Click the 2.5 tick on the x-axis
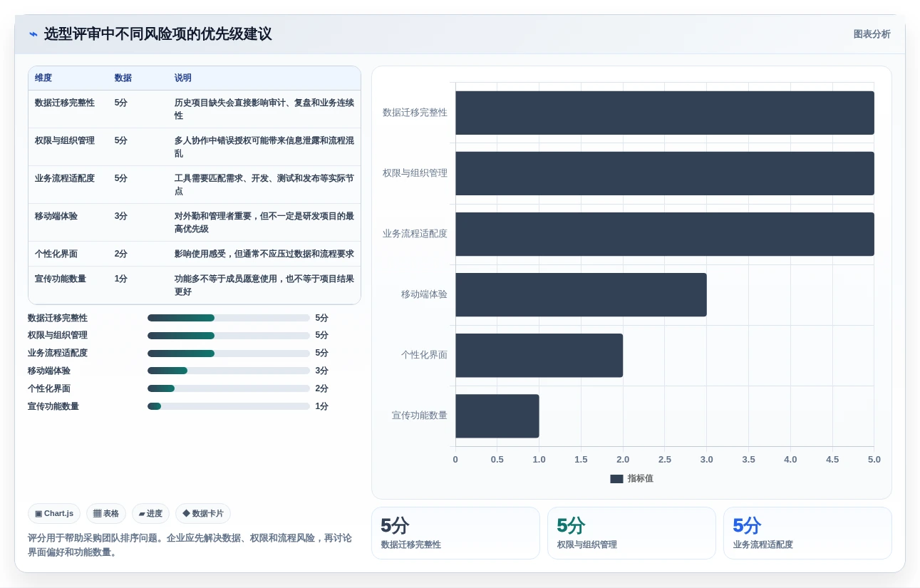 click(665, 460)
